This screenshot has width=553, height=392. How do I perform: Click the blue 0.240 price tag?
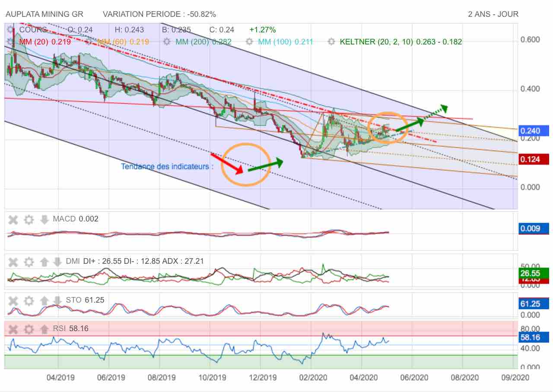tap(534, 131)
